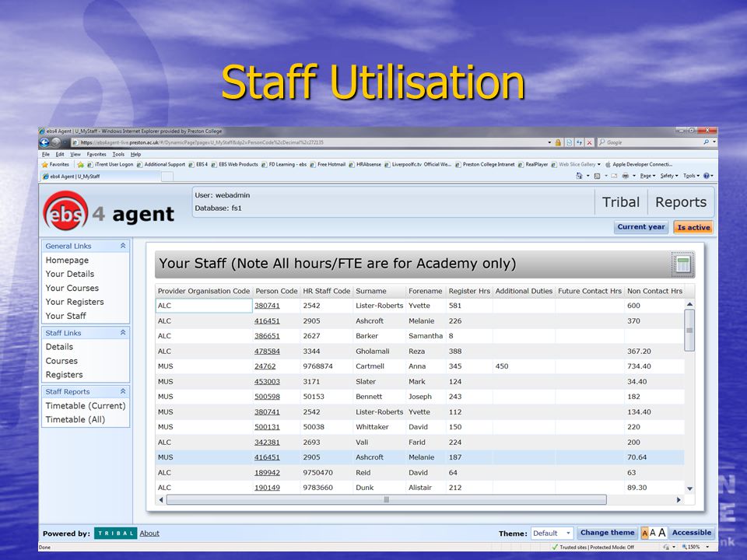Image resolution: width=747 pixels, height=560 pixels.
Task: Open the Page menu dropdown in command bar
Action: [x=648, y=176]
